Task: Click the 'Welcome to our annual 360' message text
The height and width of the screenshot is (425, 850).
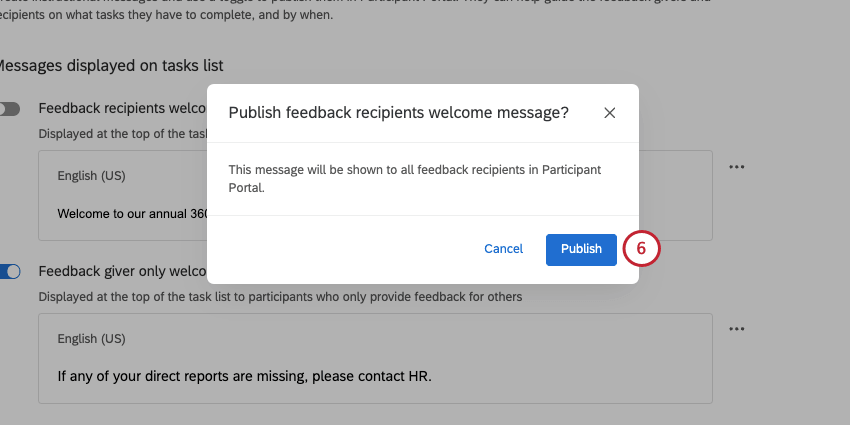Action: coord(130,213)
